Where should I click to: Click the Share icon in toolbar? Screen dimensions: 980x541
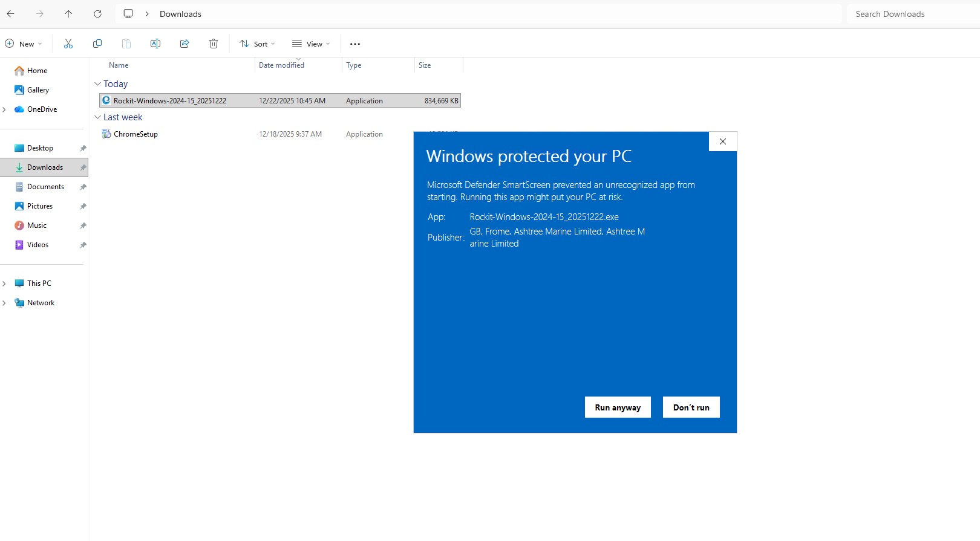(x=185, y=44)
